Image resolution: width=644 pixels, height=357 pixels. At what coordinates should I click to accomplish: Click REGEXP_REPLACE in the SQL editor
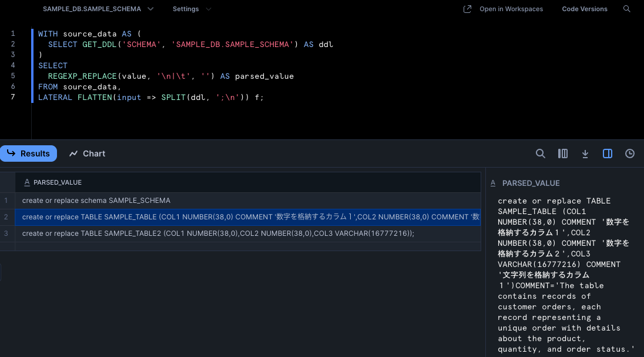(82, 76)
